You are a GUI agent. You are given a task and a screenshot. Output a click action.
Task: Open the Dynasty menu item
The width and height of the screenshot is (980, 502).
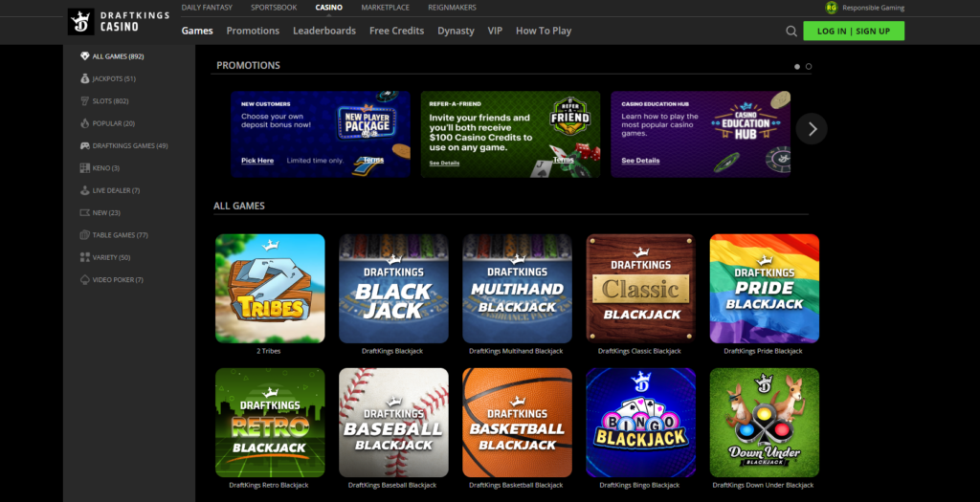[456, 31]
